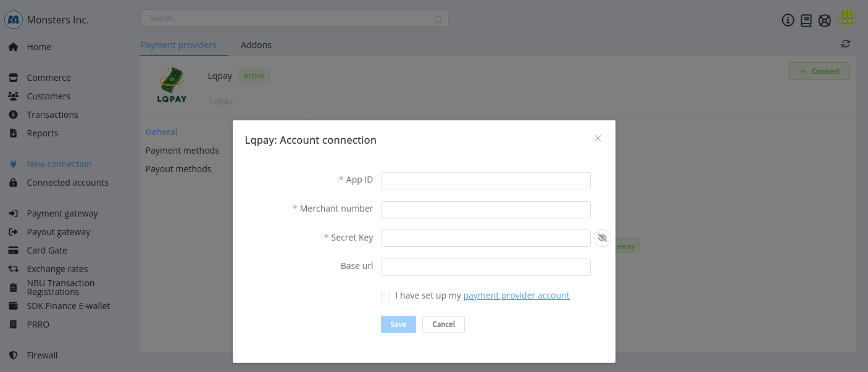Click the Base url input field

pos(485,267)
